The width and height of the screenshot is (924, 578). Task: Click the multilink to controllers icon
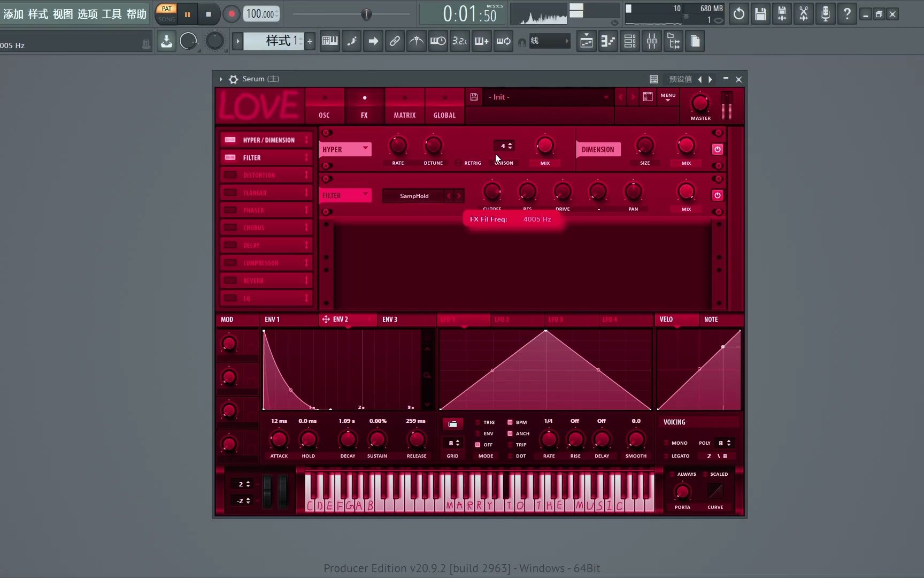[x=395, y=41]
